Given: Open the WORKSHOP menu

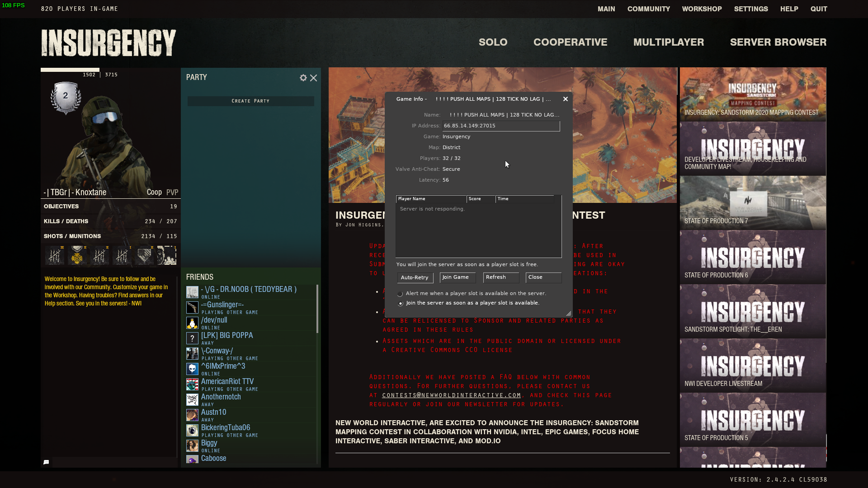Looking at the screenshot, I should [702, 9].
